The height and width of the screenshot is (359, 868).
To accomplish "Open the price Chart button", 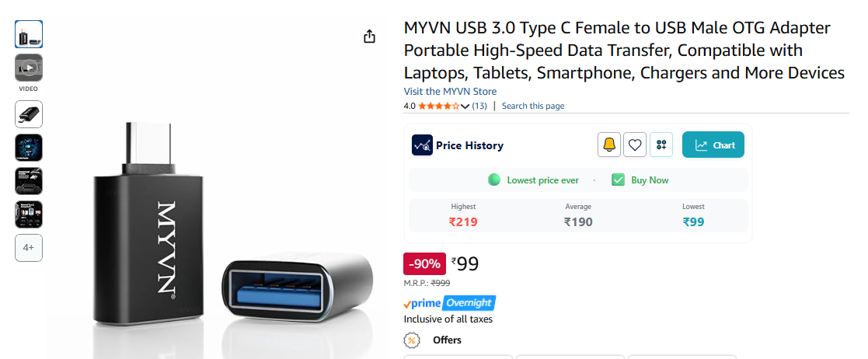I will (x=713, y=145).
